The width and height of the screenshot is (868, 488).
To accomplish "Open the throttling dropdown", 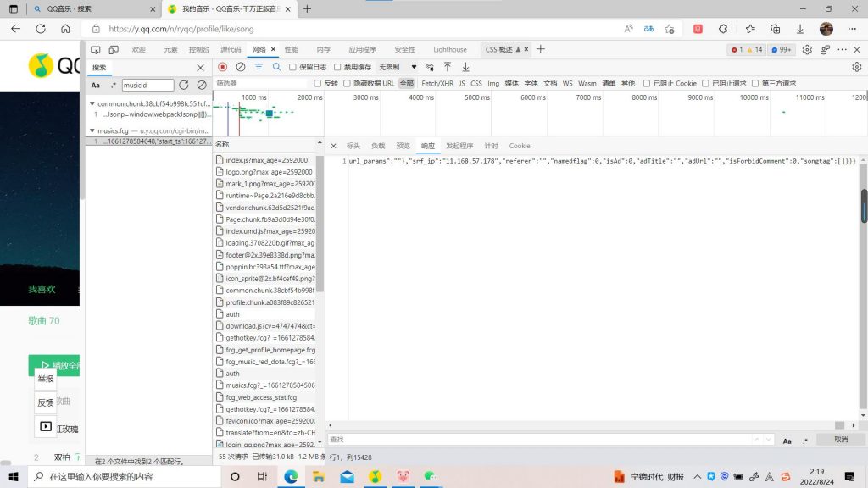I will [398, 67].
